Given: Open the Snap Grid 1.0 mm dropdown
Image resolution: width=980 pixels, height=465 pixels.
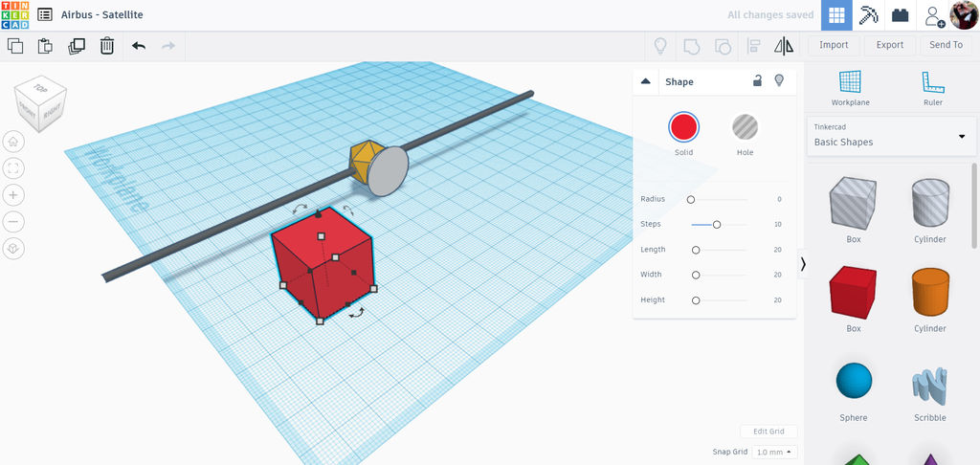Looking at the screenshot, I should click(774, 452).
